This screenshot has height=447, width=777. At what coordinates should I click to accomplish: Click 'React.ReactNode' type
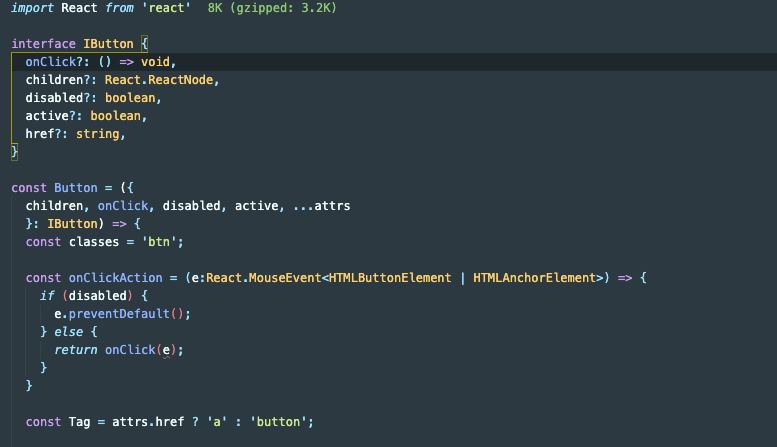[x=159, y=80]
